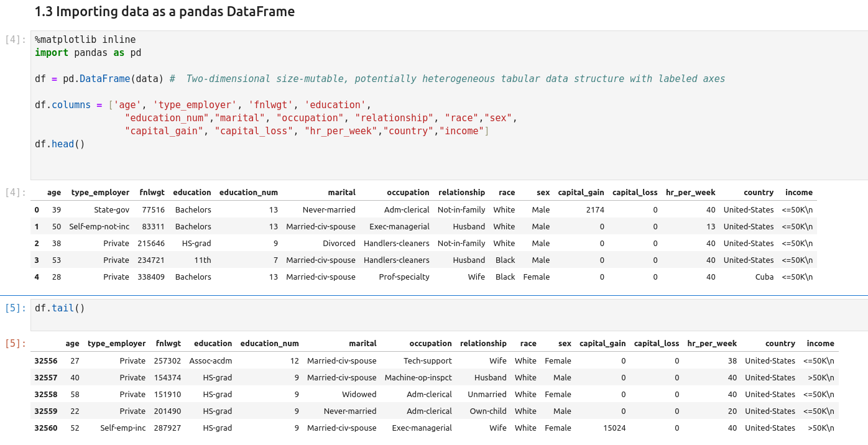Select row index 32560 in tail table

45,428
